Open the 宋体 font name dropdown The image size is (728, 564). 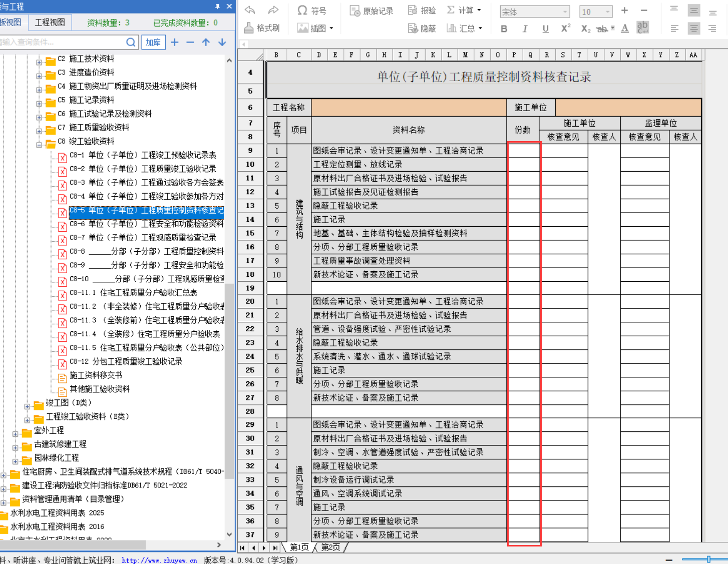[x=565, y=12]
